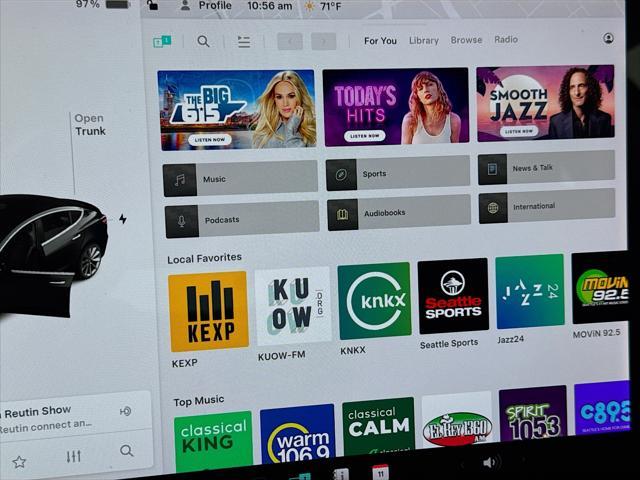Image resolution: width=640 pixels, height=480 pixels.
Task: Open the TuneIn source selector icon
Action: point(162,41)
